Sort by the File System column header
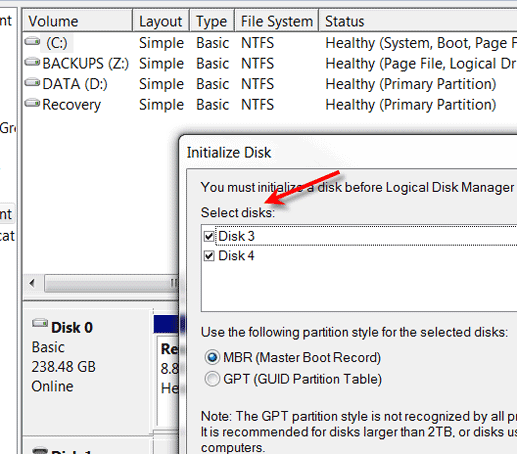 pyautogui.click(x=277, y=21)
